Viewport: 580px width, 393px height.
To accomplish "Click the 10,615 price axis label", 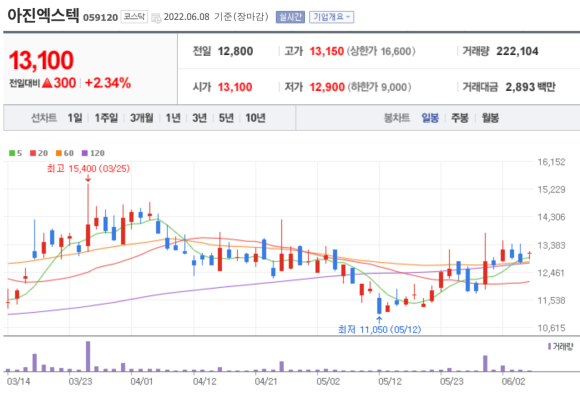I will pos(551,328).
